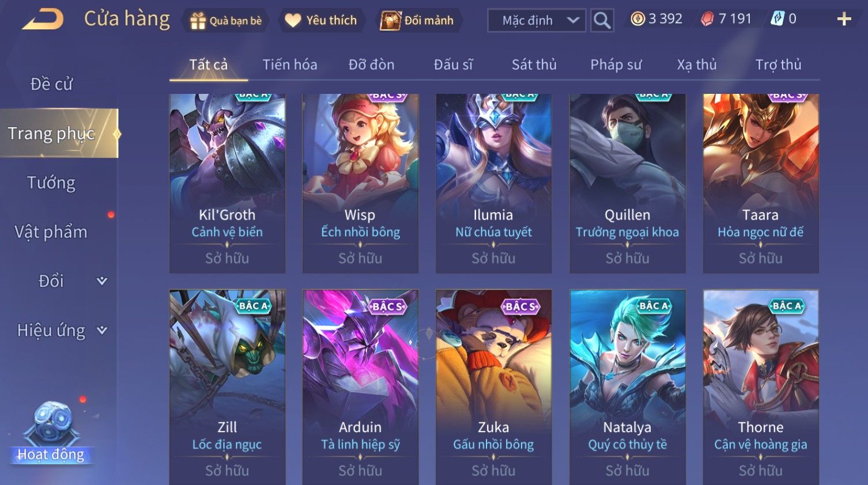Screen dimensions: 868x485
Task: Tap the red ruby currency icon
Action: (x=707, y=19)
